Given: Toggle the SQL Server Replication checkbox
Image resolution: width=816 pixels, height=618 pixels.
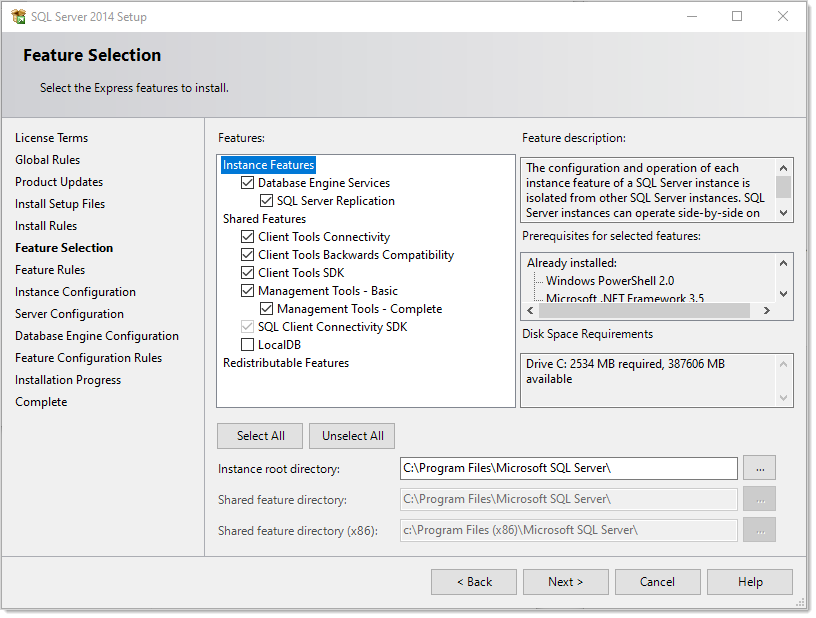Looking at the screenshot, I should 266,201.
